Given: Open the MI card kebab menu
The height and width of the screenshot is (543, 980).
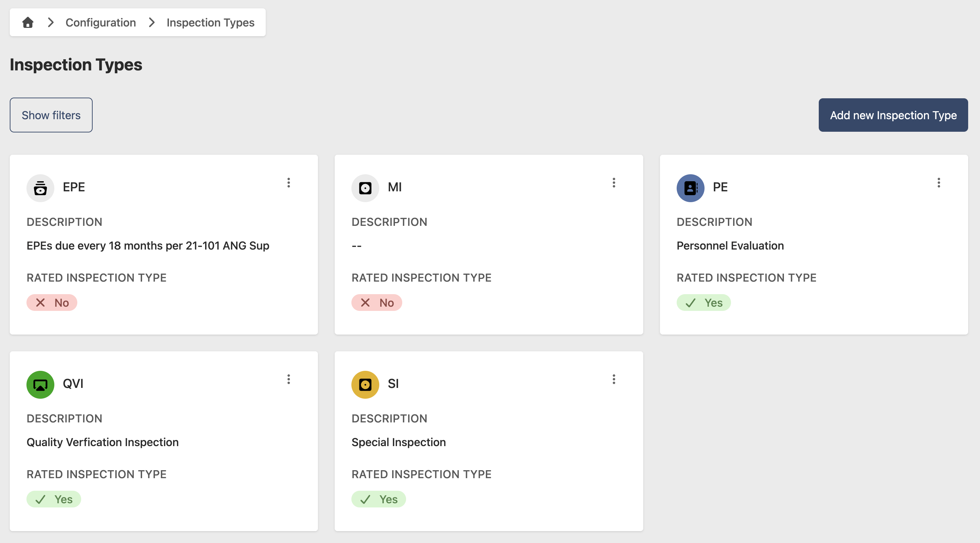Looking at the screenshot, I should tap(614, 183).
